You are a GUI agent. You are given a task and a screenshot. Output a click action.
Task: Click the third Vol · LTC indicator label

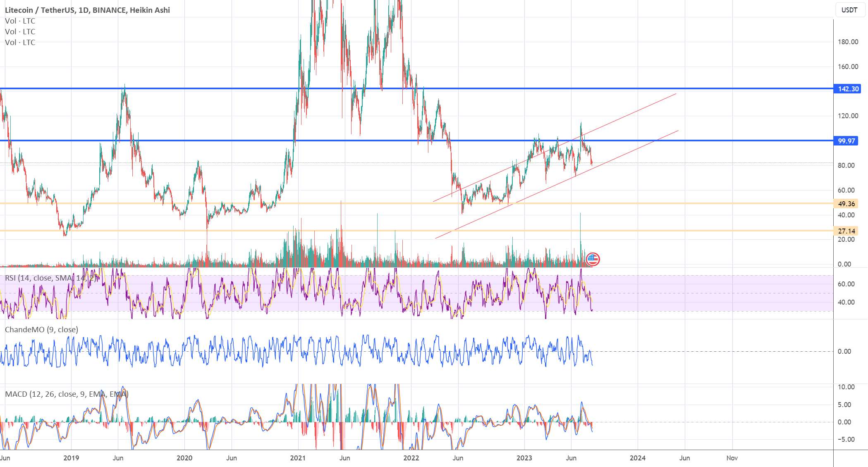20,43
